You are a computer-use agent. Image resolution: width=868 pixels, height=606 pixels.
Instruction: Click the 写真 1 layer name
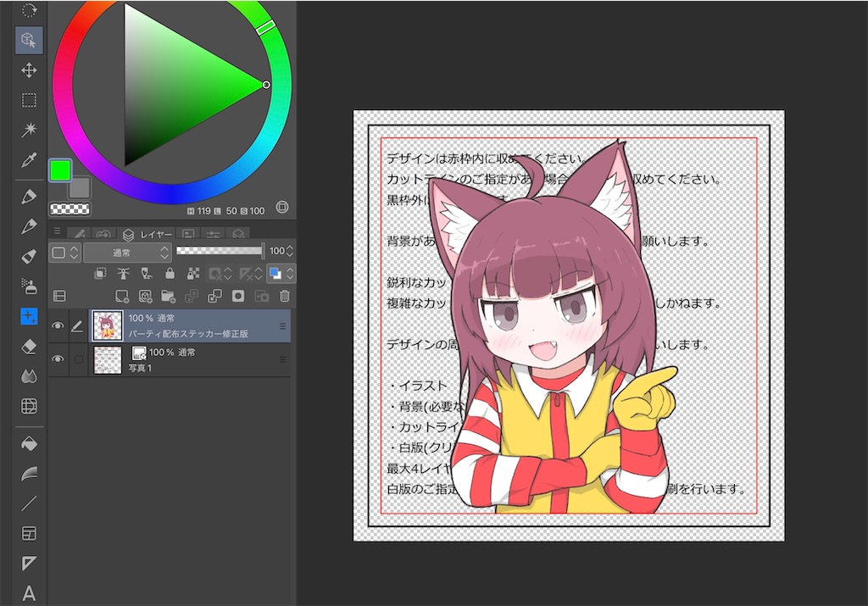click(x=140, y=368)
